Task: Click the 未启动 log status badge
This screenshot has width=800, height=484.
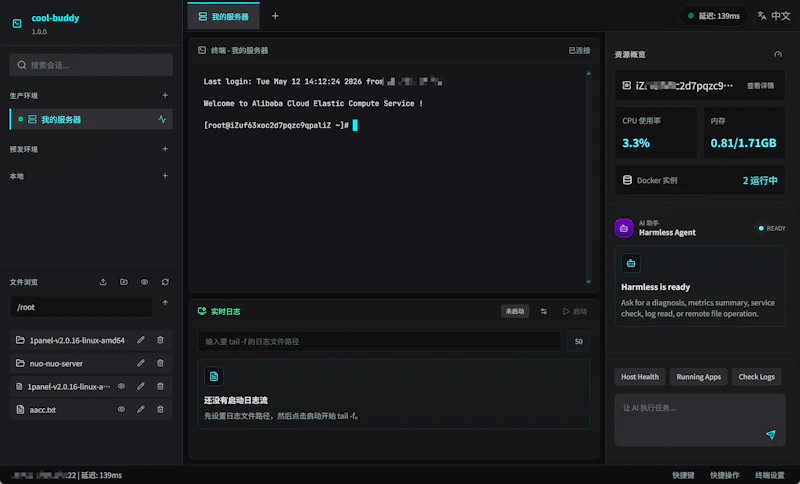Action: (515, 311)
